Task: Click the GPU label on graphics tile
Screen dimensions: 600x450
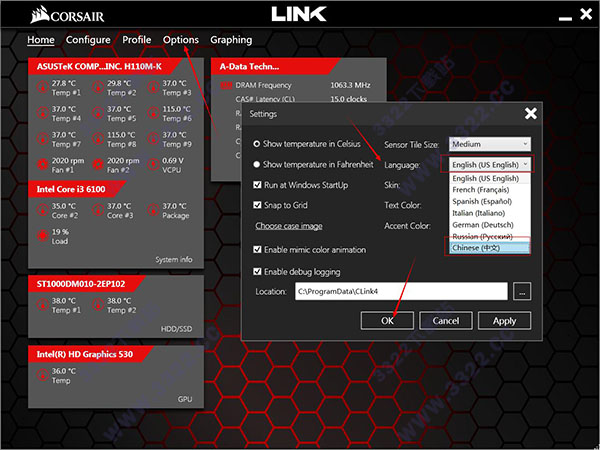Action: 185,399
